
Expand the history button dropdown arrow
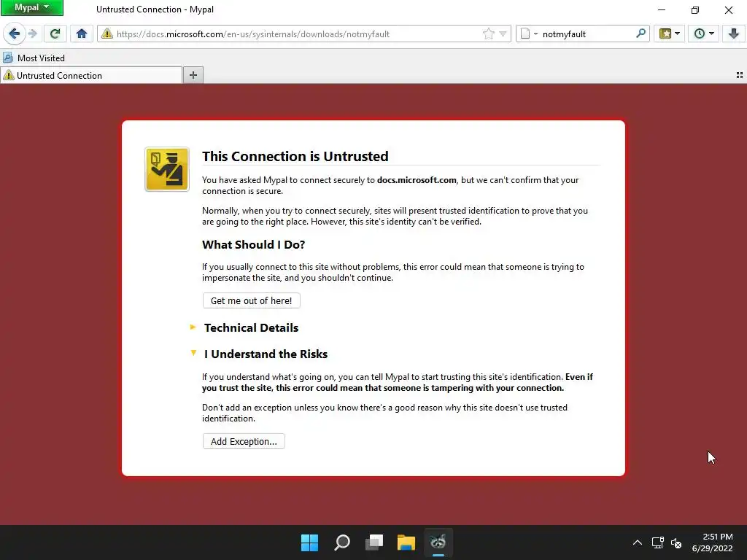[712, 34]
